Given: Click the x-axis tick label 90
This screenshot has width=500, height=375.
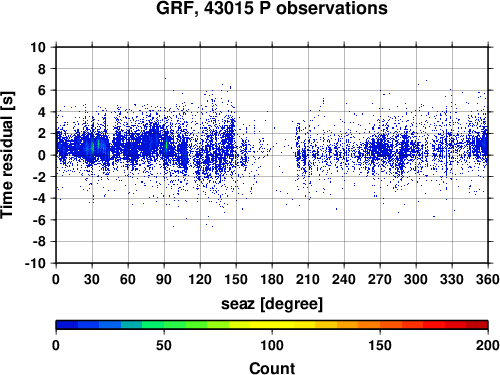Looking at the screenshot, I should coord(164,279).
